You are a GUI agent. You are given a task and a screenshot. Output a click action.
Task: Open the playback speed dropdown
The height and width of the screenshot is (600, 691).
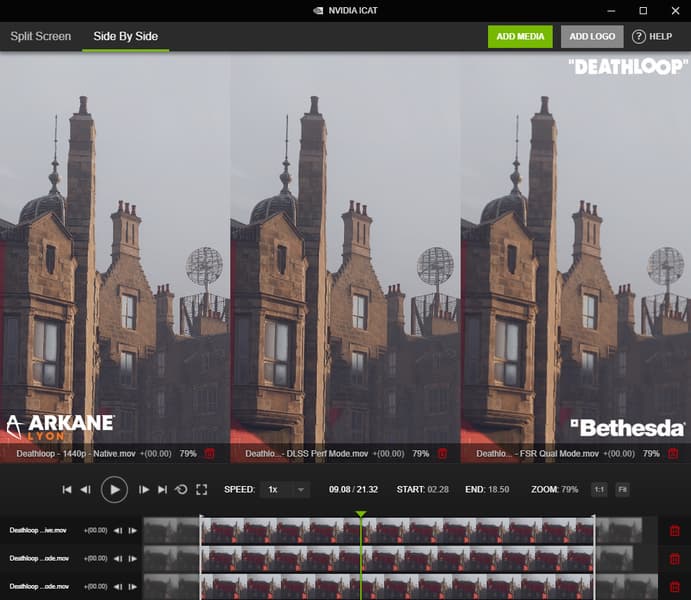click(285, 489)
